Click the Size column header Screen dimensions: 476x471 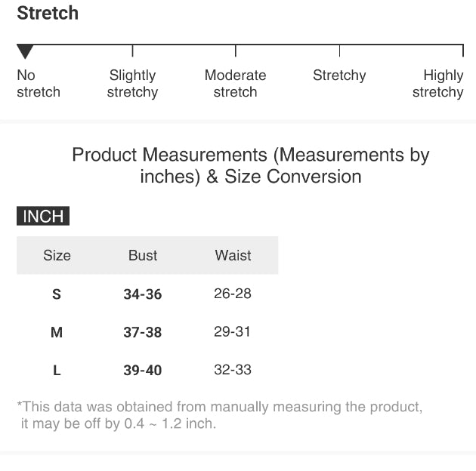57,255
